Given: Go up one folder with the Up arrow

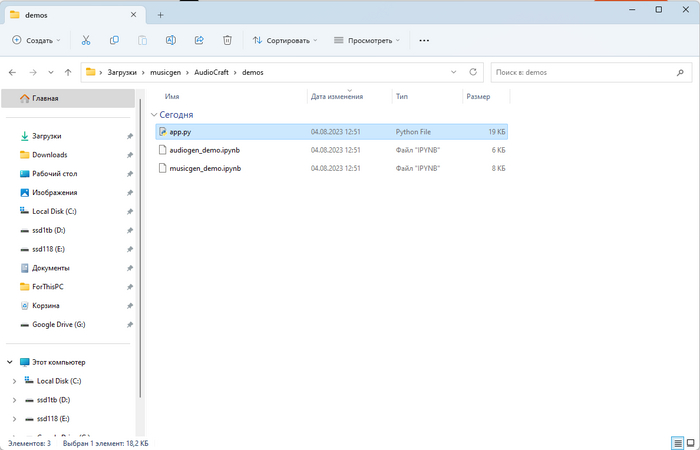Looking at the screenshot, I should (67, 72).
